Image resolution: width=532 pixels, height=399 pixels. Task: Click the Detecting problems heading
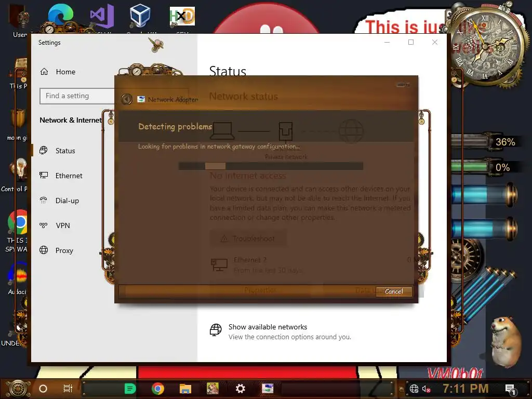[175, 127]
